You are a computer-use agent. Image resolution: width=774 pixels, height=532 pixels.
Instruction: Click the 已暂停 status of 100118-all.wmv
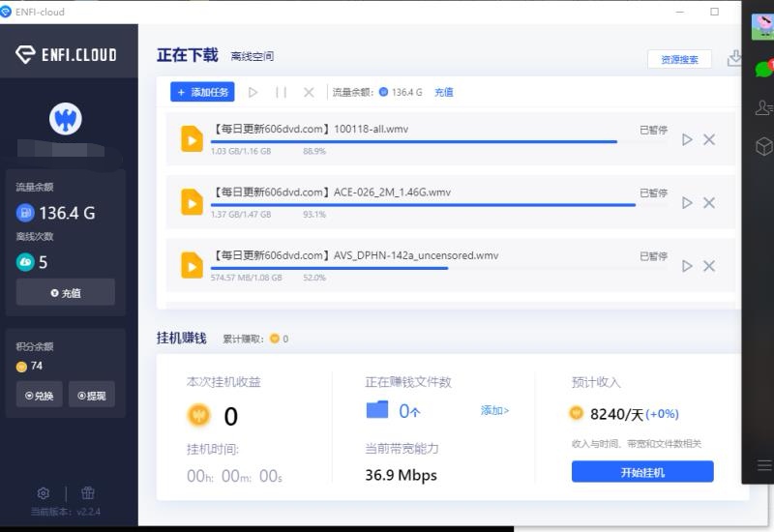tap(654, 130)
